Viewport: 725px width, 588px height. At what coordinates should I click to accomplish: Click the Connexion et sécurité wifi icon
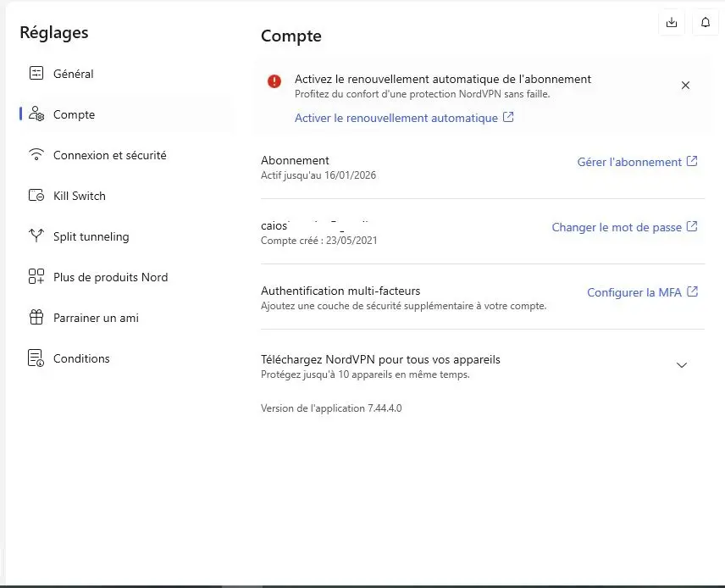pos(36,154)
